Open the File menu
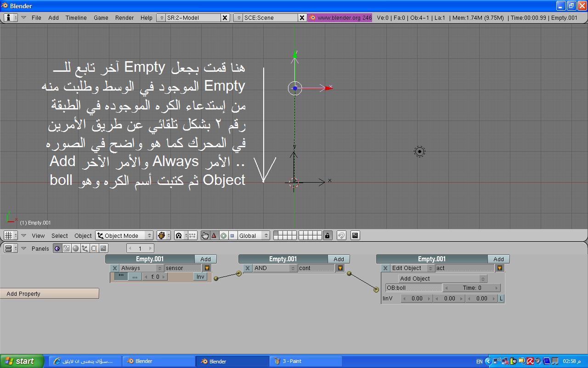Screen dimensions: 588x368 pos(36,17)
